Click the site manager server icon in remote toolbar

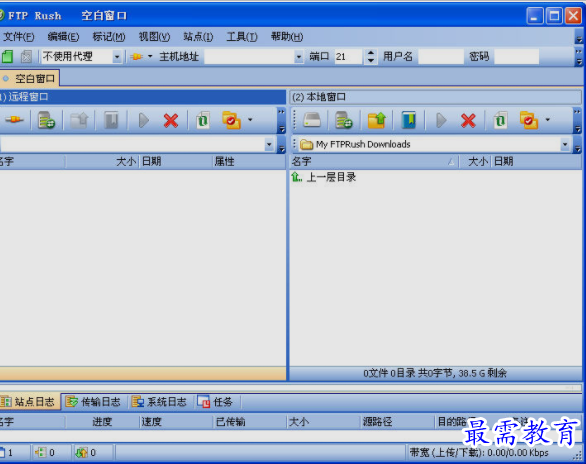coord(46,120)
